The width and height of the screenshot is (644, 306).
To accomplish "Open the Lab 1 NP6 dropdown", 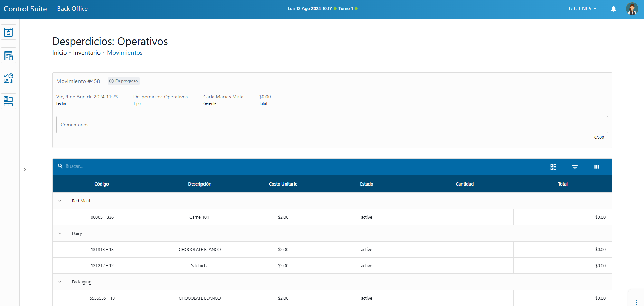I will click(x=582, y=9).
